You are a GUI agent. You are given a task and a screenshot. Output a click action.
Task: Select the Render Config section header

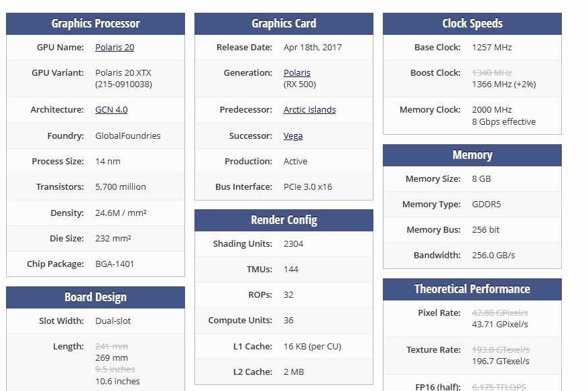click(x=284, y=220)
